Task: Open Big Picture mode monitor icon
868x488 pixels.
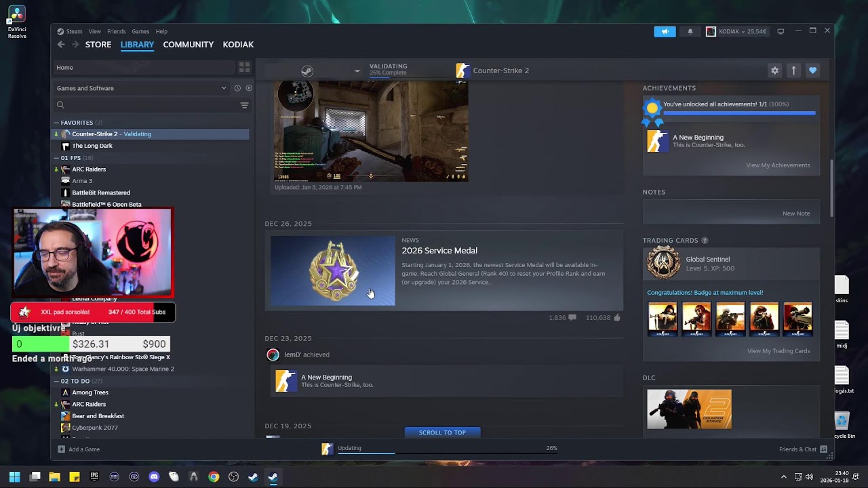Action: (x=781, y=31)
